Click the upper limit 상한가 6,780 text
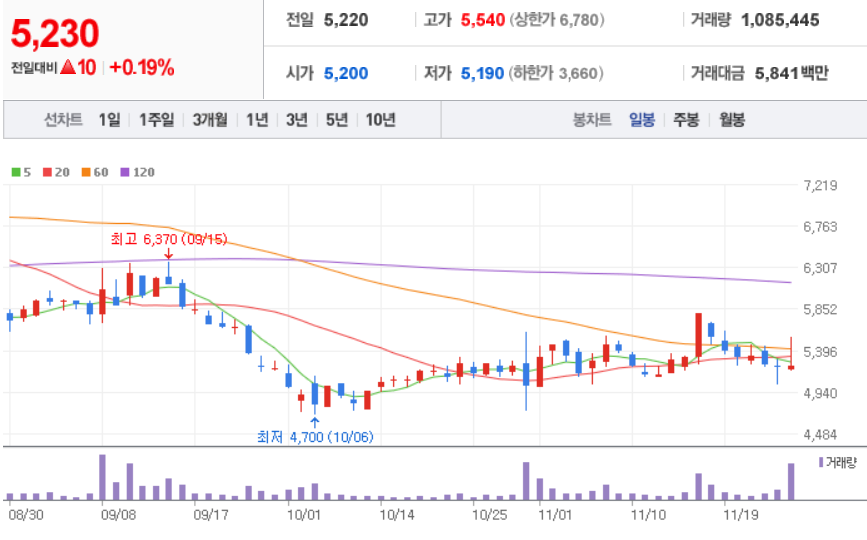 coord(557,20)
